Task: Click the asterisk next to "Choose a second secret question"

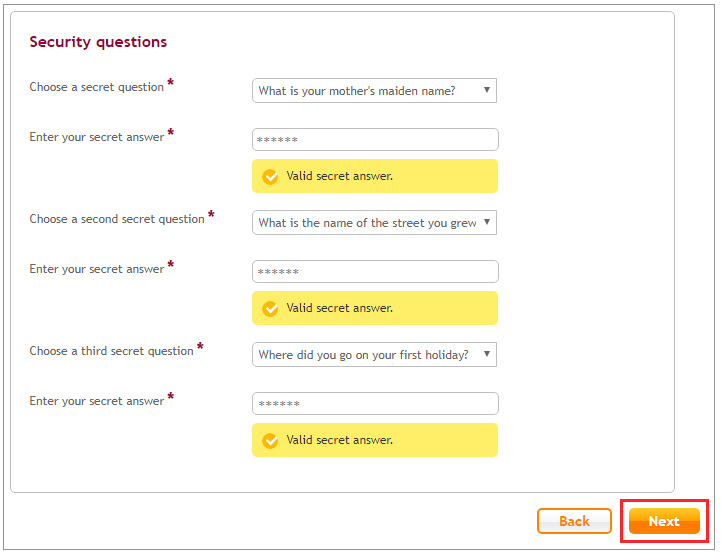Action: click(x=211, y=215)
